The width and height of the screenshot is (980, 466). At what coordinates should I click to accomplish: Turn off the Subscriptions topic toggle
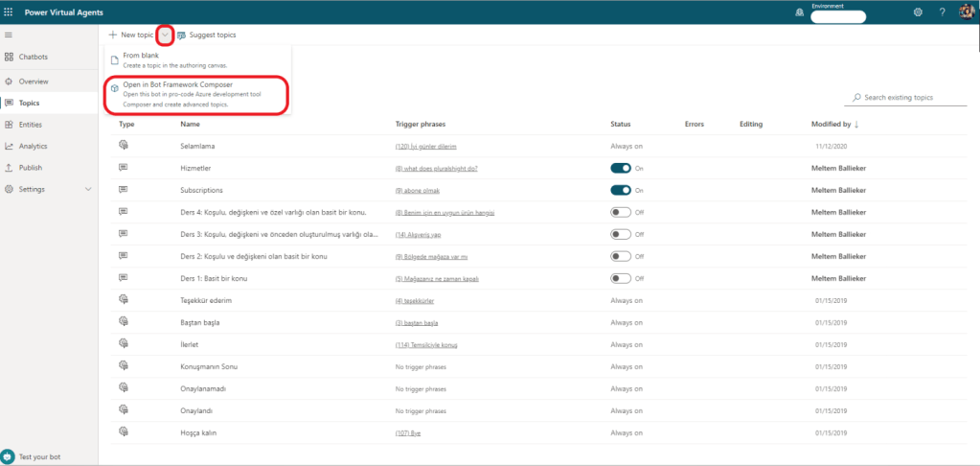point(621,189)
